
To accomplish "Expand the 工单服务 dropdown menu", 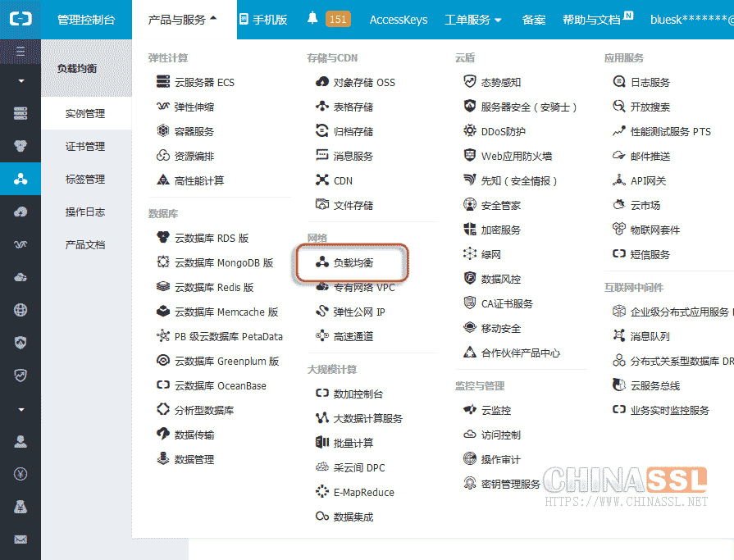I will [472, 20].
